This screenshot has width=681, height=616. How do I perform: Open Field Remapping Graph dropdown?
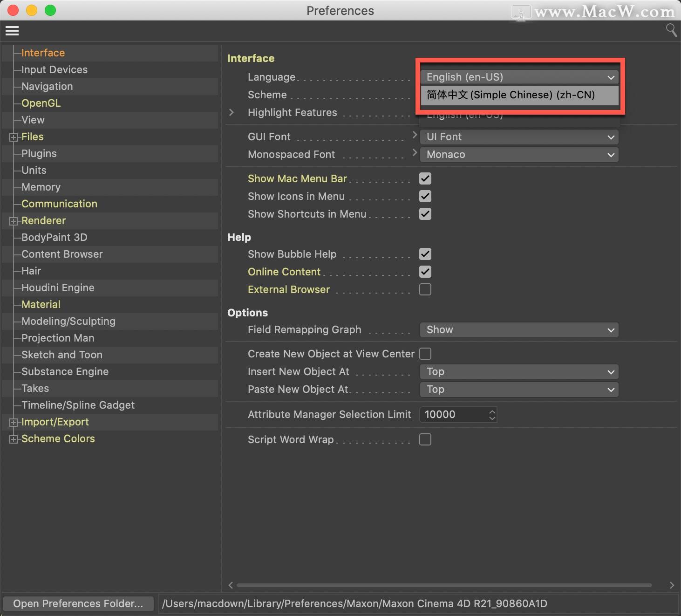coord(519,330)
